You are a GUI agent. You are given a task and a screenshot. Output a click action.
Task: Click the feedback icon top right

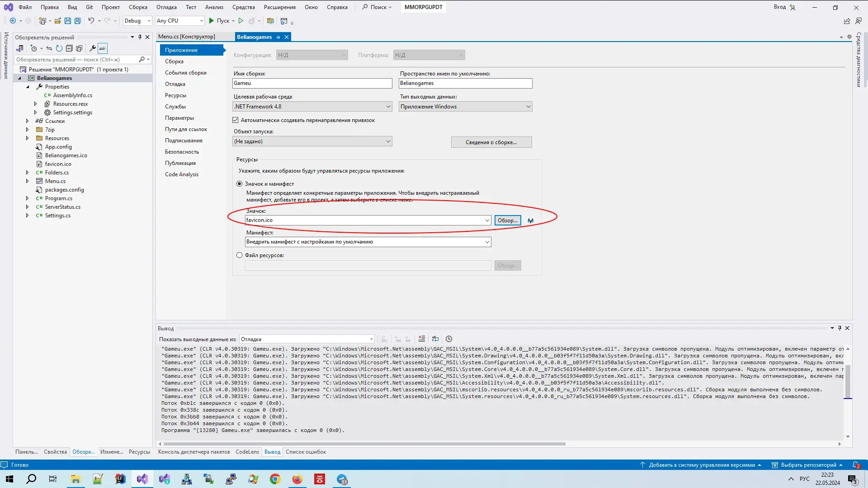pyautogui.click(x=859, y=21)
